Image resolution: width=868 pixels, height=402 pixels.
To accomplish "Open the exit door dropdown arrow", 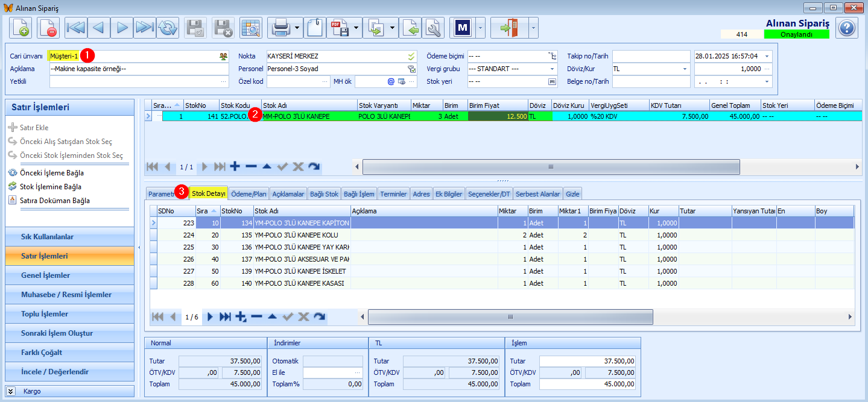I will tap(533, 28).
